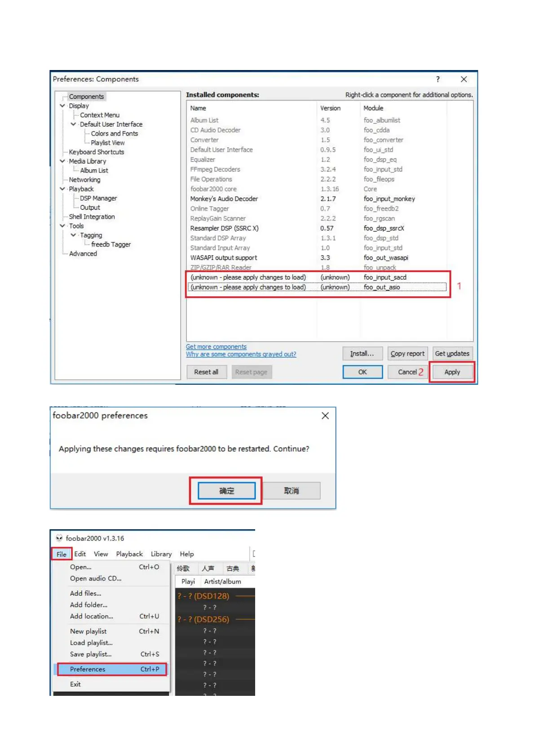Select the ReplayGain Scanner component
The image size is (535, 756).
tap(317, 219)
